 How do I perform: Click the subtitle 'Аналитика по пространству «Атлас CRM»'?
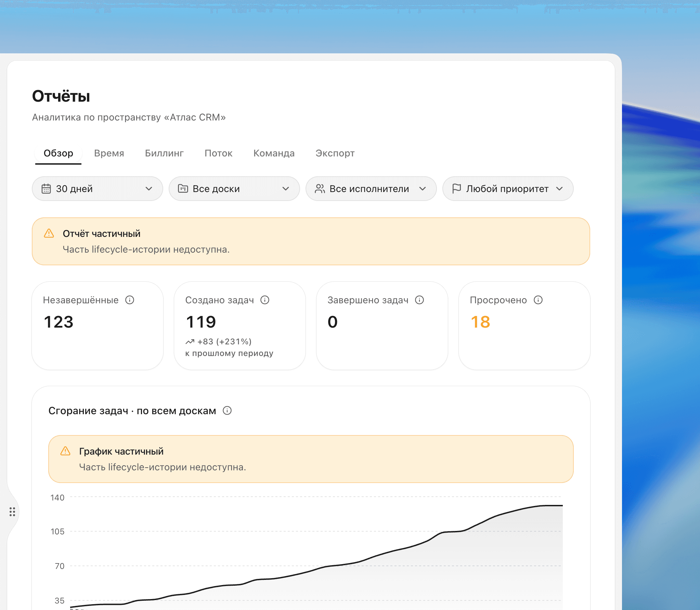pos(129,117)
